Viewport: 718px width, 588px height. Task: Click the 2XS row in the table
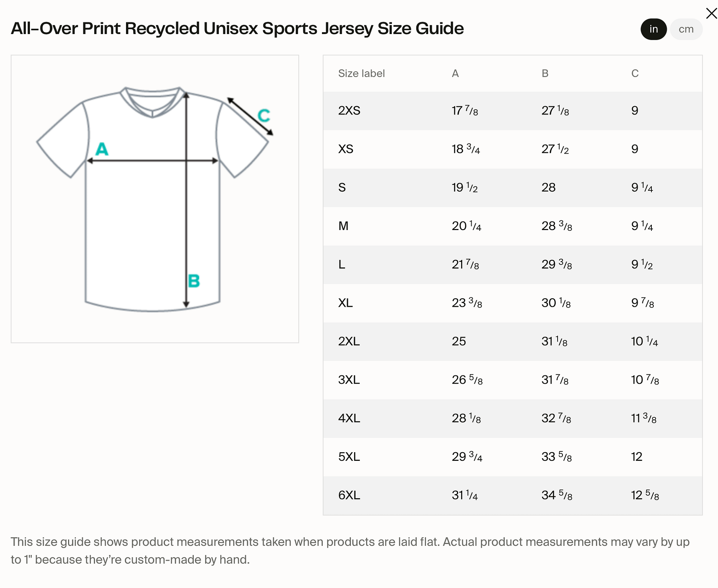(x=349, y=110)
